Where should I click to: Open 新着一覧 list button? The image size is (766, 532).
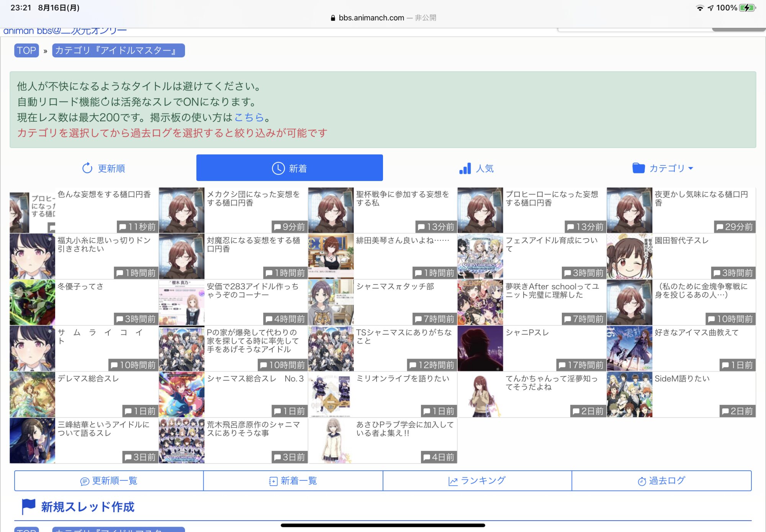coord(293,481)
